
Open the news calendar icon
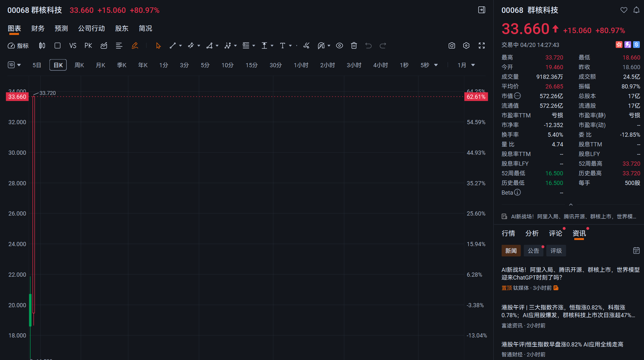pos(636,251)
